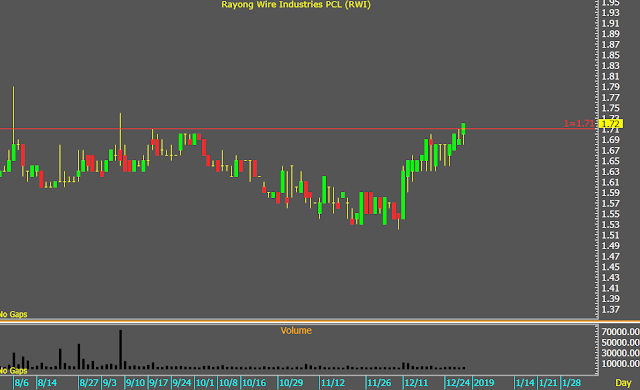Click the last green candlestick near 1.72
The height and width of the screenshot is (390, 640).
(463, 129)
